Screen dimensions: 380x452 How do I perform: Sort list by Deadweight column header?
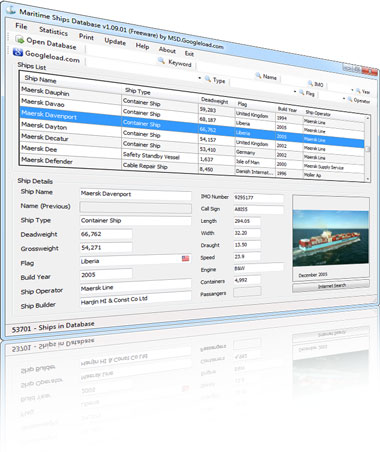[215, 101]
